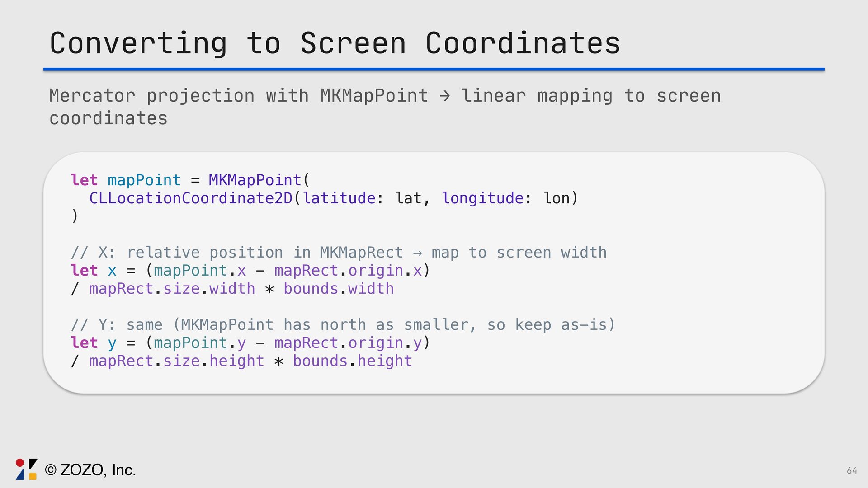Click "CLLocationCoordinate2D" in the code block
The width and height of the screenshot is (868, 488).
coord(191,198)
